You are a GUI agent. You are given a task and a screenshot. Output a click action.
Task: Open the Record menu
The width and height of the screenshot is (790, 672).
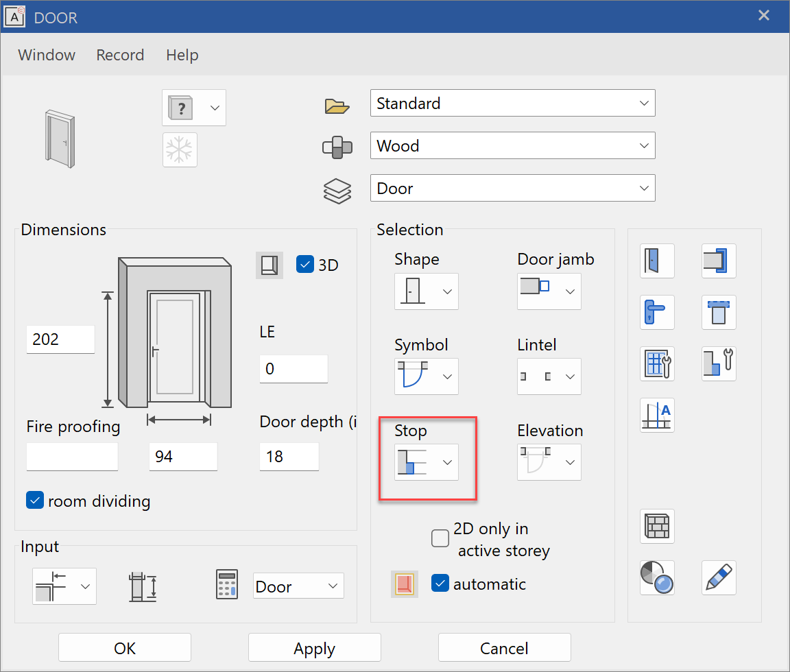coord(120,54)
